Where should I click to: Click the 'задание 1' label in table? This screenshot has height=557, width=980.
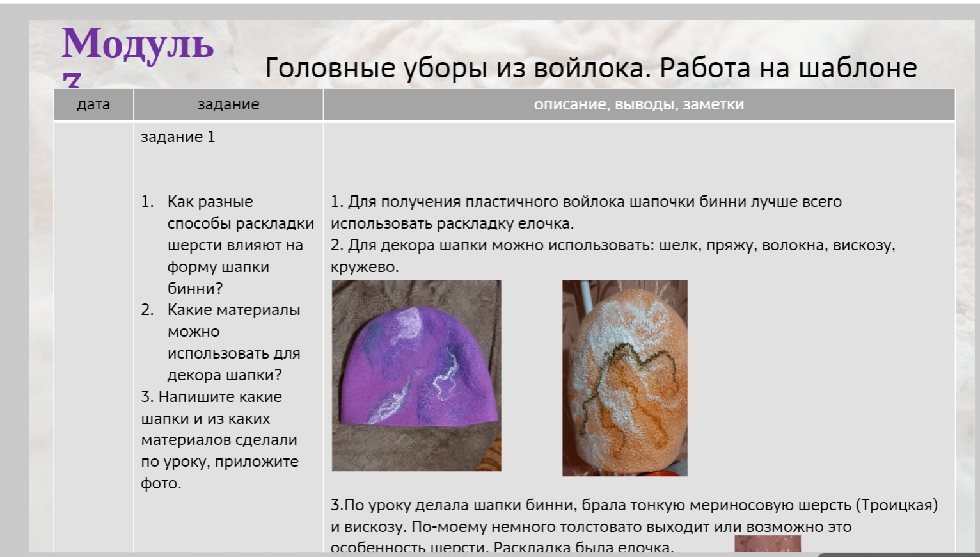pos(178,137)
